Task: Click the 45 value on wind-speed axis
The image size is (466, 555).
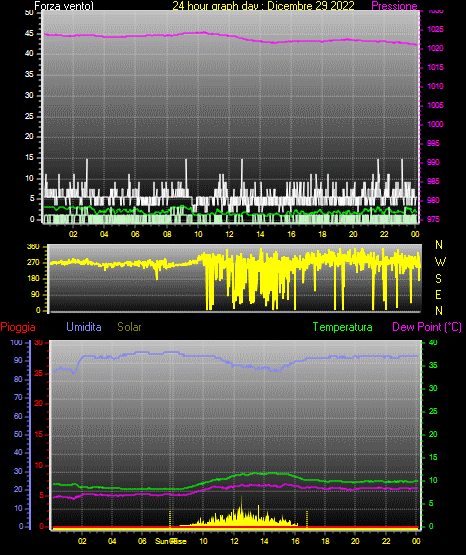Action: click(x=29, y=34)
